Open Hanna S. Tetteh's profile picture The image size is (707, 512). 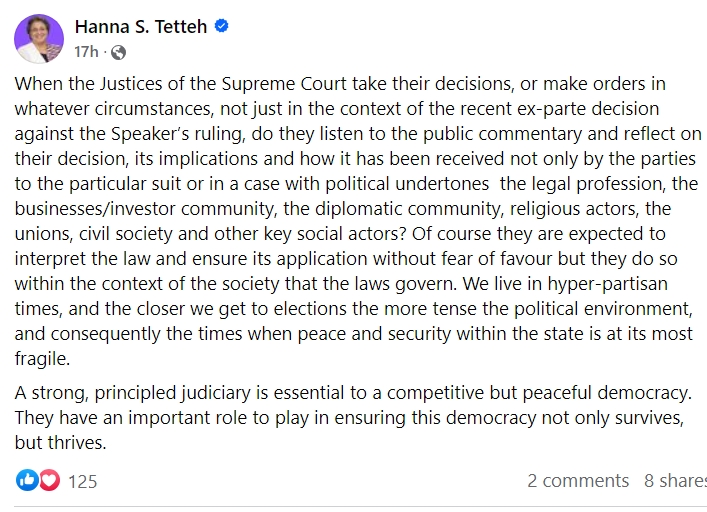click(x=39, y=39)
